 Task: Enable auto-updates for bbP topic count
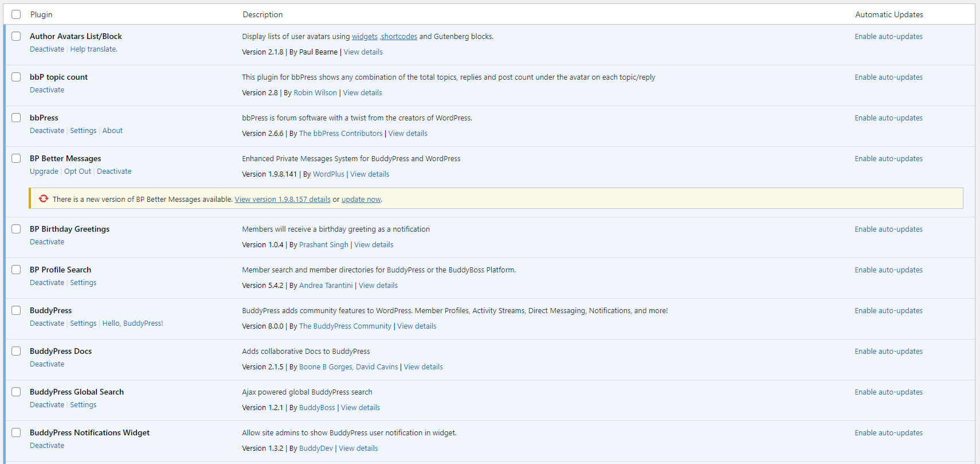click(888, 77)
